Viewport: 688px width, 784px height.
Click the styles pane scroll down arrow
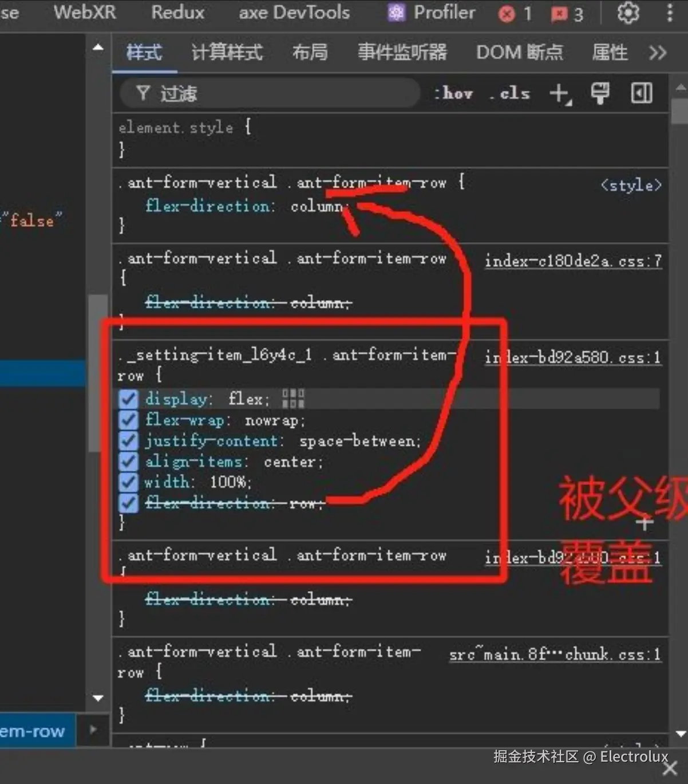(680, 734)
